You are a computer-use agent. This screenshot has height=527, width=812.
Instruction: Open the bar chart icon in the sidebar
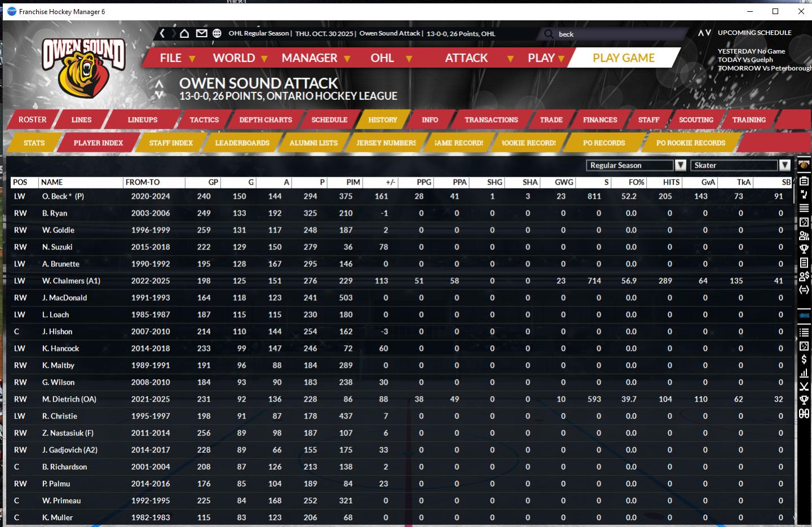pos(804,373)
